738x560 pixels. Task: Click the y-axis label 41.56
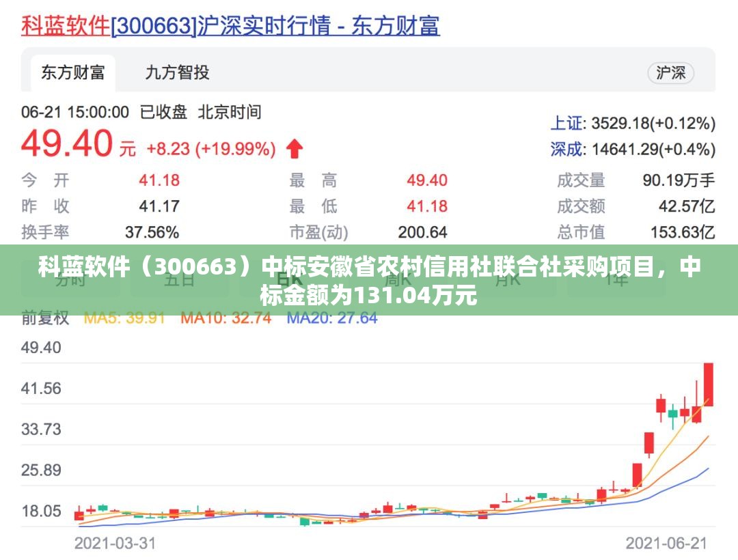click(41, 389)
